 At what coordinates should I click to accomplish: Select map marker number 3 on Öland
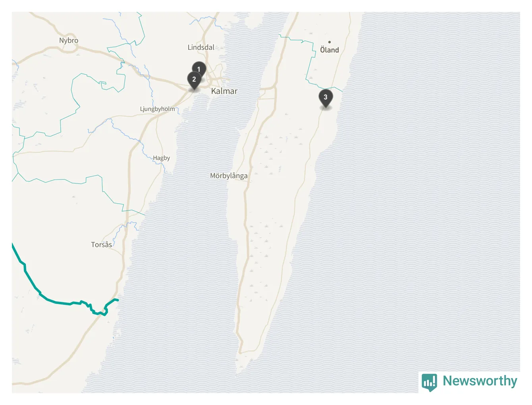326,98
